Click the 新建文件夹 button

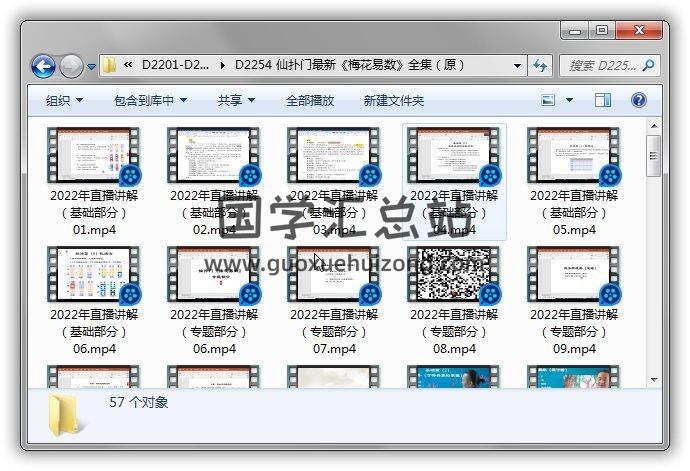(393, 100)
